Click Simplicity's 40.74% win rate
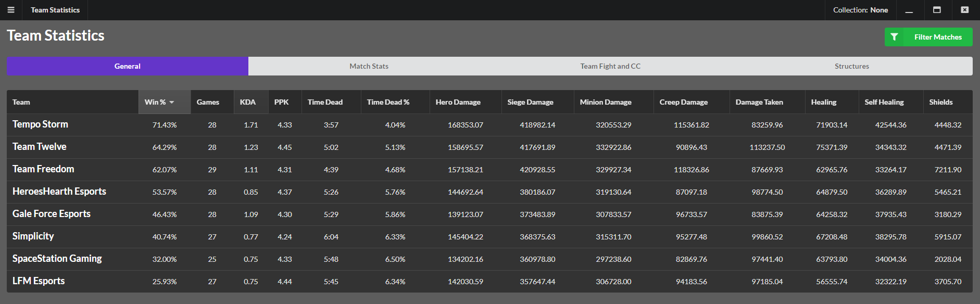The width and height of the screenshot is (980, 304). (x=165, y=237)
